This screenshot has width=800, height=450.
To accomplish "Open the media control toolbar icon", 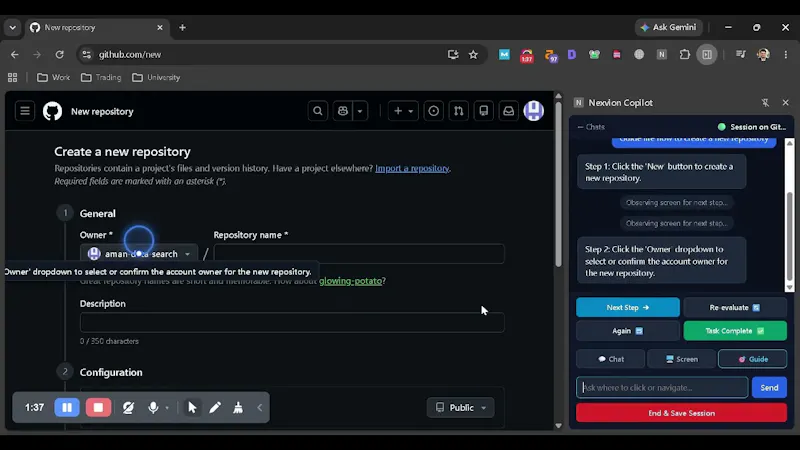I will pos(740,55).
